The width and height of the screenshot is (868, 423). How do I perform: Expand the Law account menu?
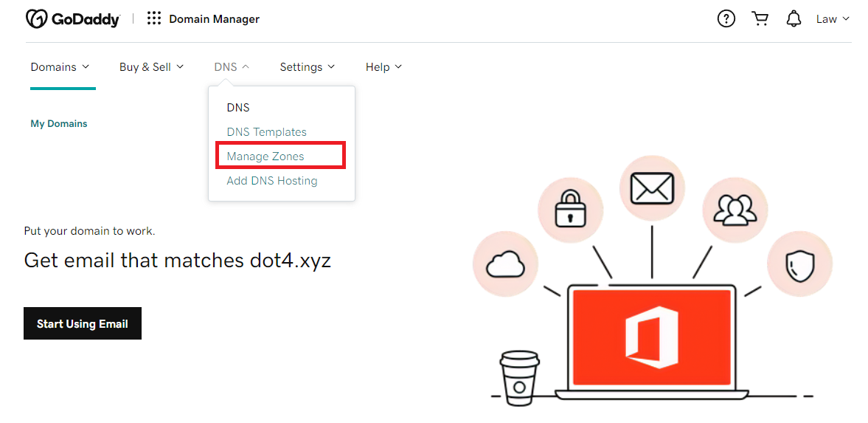pyautogui.click(x=833, y=19)
